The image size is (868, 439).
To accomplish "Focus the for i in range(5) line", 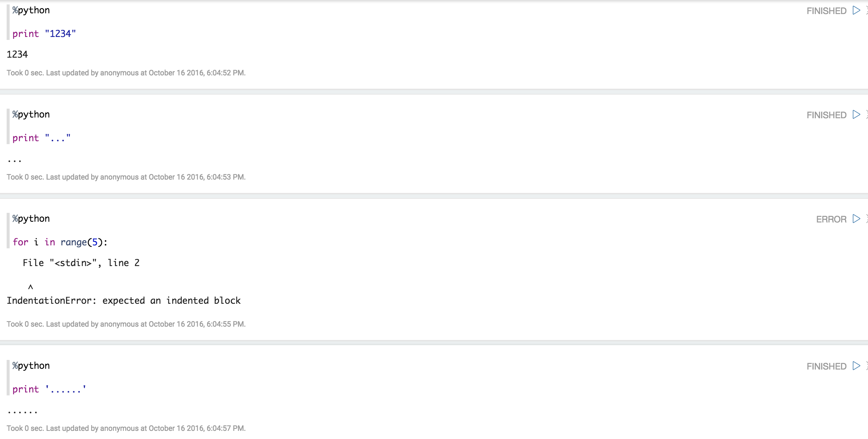I will [x=60, y=242].
